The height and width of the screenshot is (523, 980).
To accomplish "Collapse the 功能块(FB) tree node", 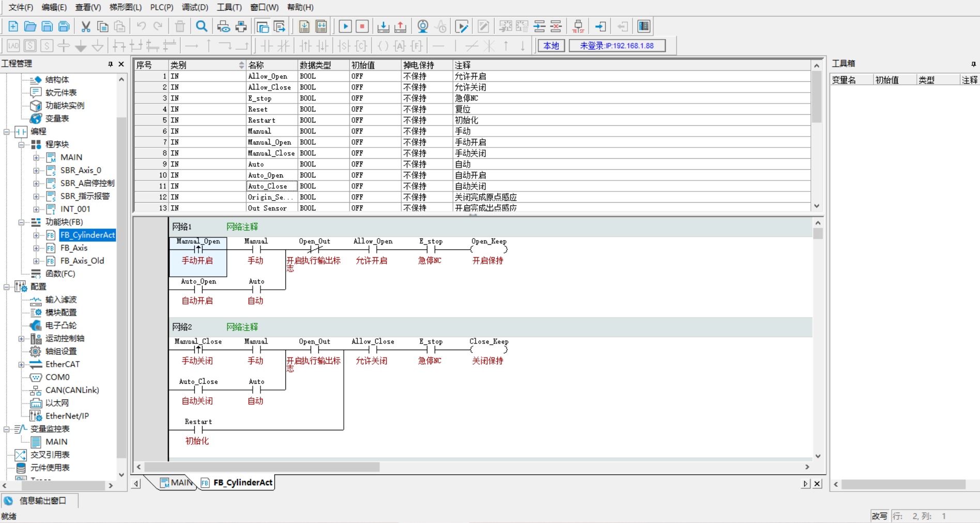I will pos(21,222).
